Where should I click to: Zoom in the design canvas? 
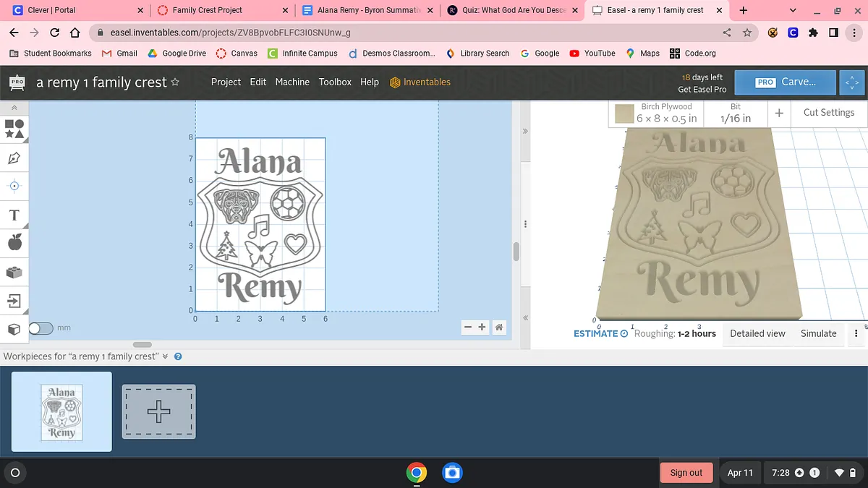482,328
